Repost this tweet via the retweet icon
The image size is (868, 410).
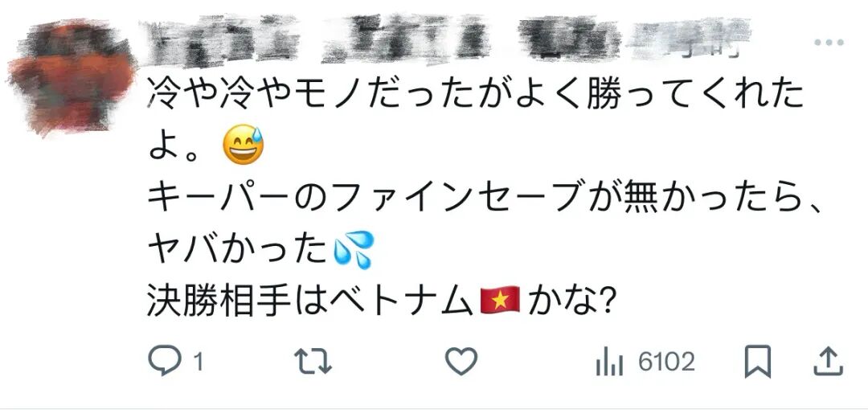pos(313,362)
